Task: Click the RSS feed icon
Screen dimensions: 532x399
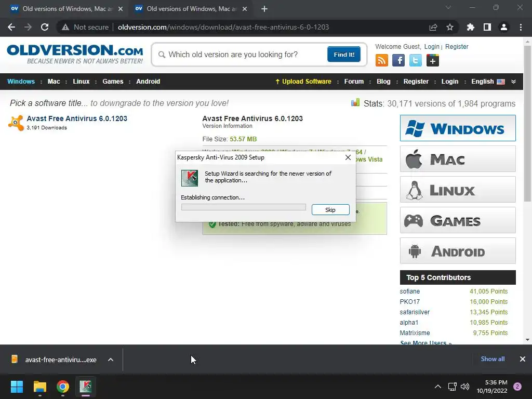Action: tap(382, 61)
